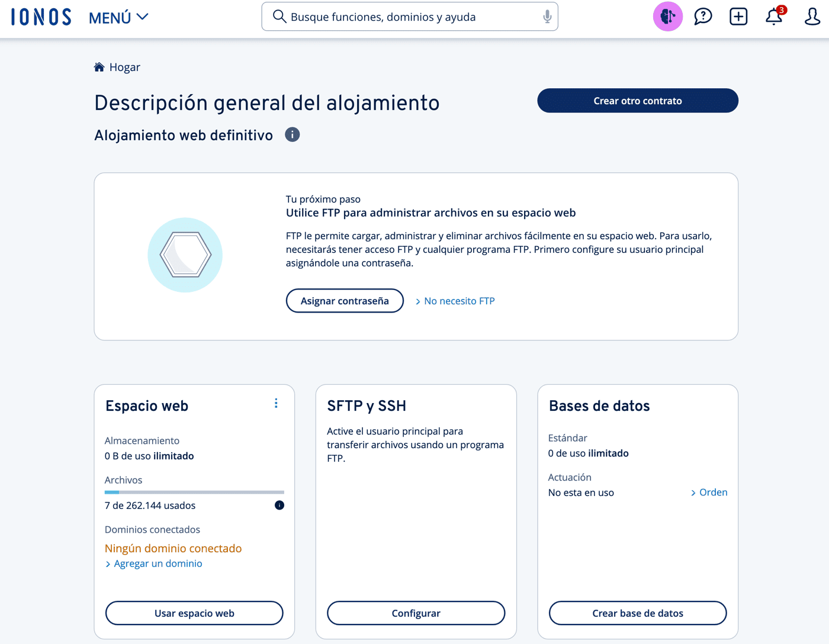Click Configurar in SFTP y SSH card
The height and width of the screenshot is (644, 829).
(416, 613)
